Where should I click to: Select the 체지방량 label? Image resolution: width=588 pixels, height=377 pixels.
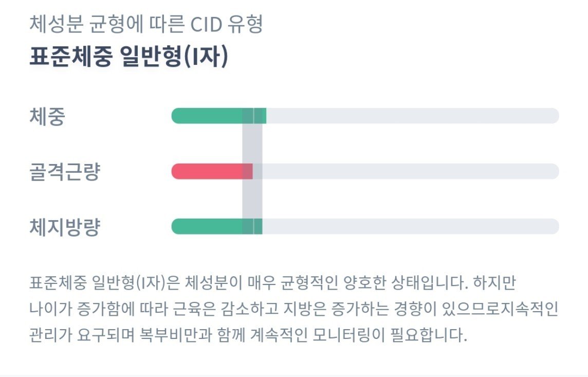tap(65, 227)
